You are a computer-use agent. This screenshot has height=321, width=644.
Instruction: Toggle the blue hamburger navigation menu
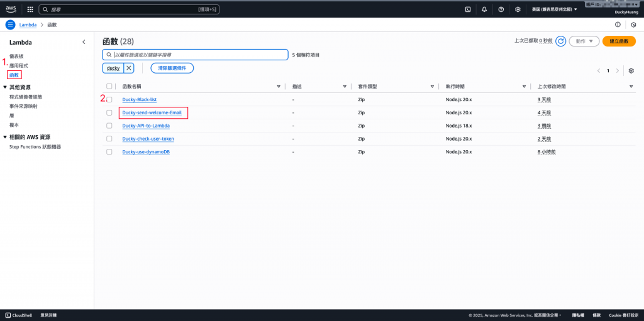10,24
